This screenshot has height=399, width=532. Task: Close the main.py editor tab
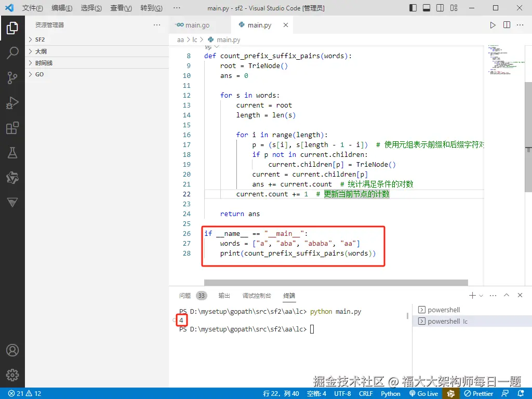click(x=286, y=25)
